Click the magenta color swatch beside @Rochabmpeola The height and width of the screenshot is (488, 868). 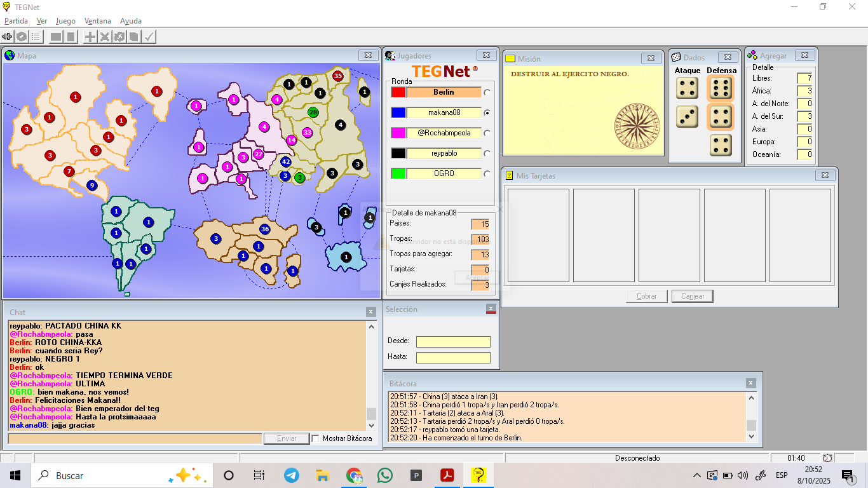click(398, 133)
